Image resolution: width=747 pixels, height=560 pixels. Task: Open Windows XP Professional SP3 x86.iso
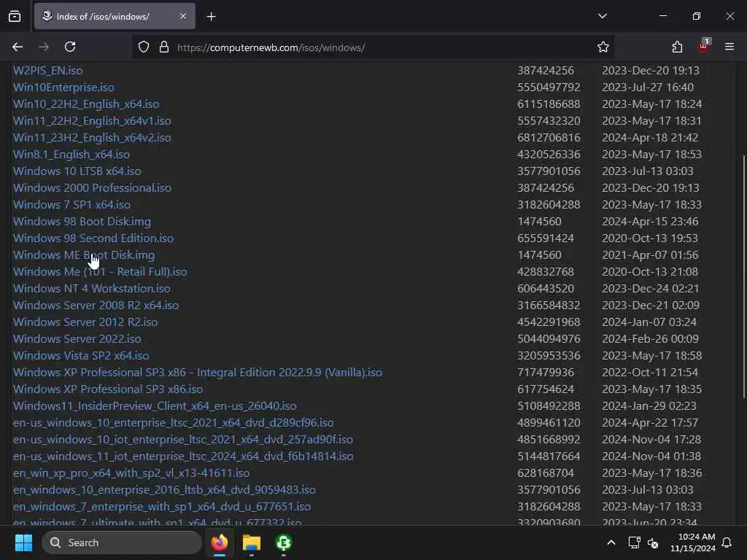click(x=108, y=389)
